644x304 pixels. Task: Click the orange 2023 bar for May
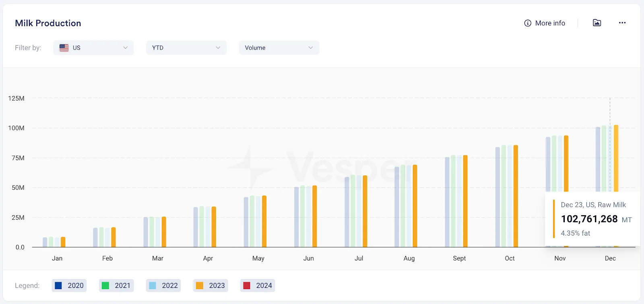pos(264,221)
